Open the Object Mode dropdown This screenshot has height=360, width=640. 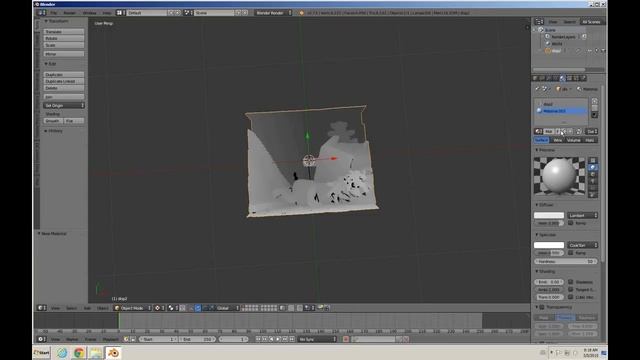pyautogui.click(x=133, y=308)
